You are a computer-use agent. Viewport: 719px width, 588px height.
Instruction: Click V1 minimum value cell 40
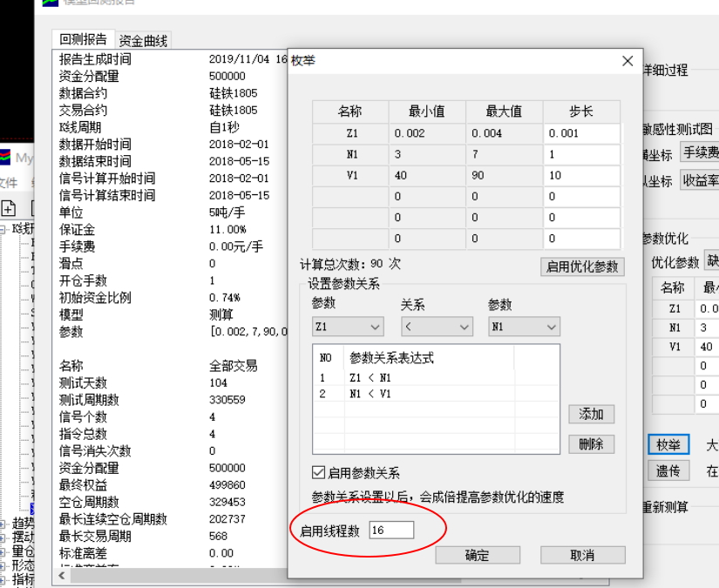(427, 176)
